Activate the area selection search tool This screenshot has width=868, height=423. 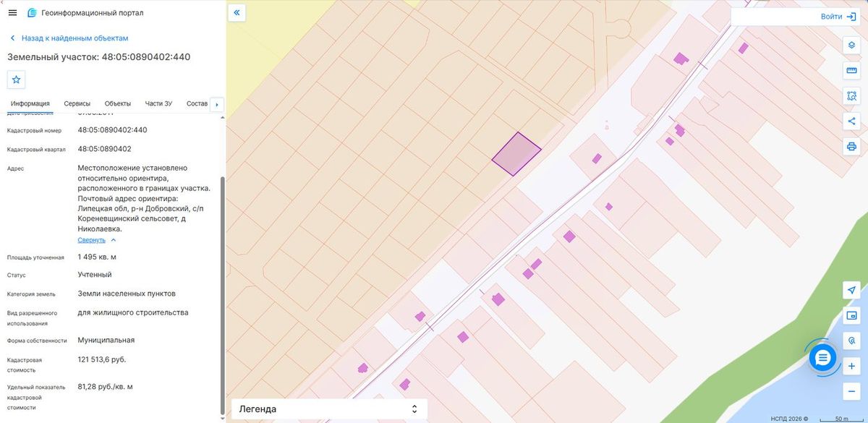(x=851, y=95)
